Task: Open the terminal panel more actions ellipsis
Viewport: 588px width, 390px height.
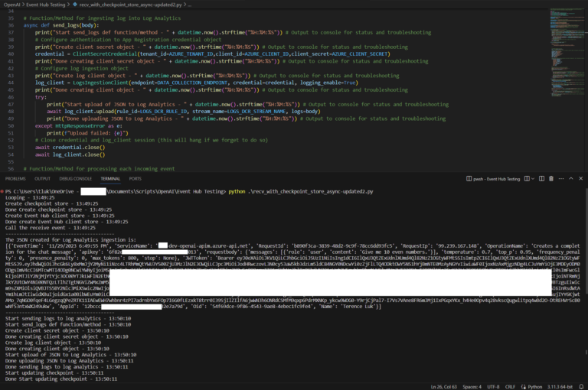Action: tap(561, 179)
